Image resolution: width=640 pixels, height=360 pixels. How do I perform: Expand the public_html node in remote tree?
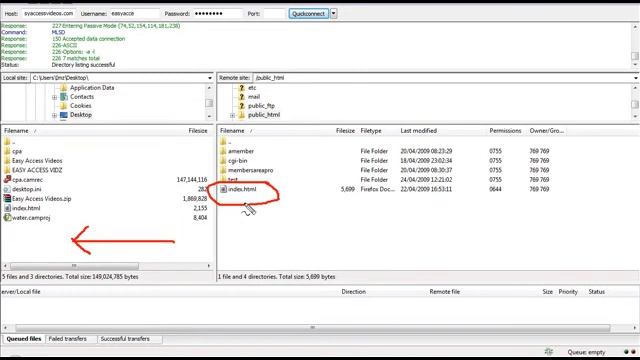[x=232, y=116]
